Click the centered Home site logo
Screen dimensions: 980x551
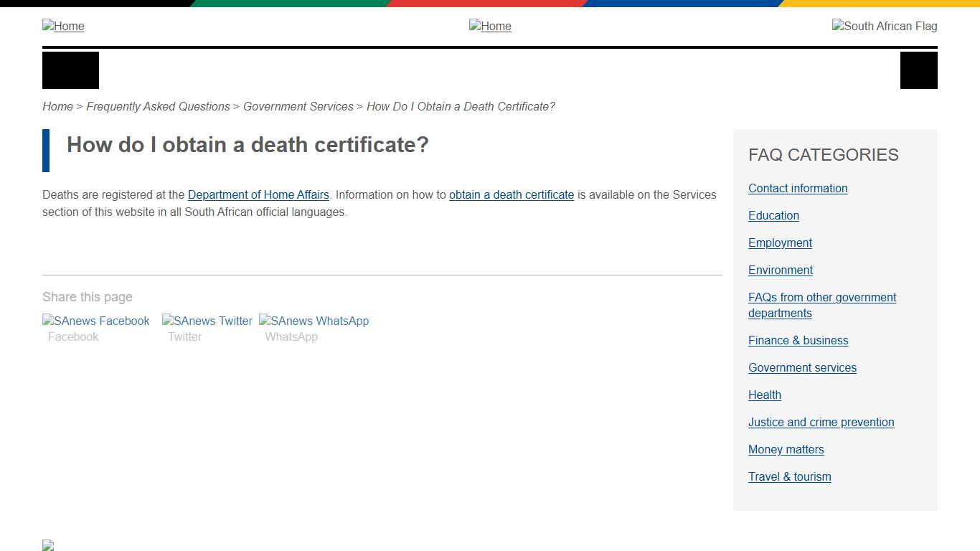click(x=490, y=26)
